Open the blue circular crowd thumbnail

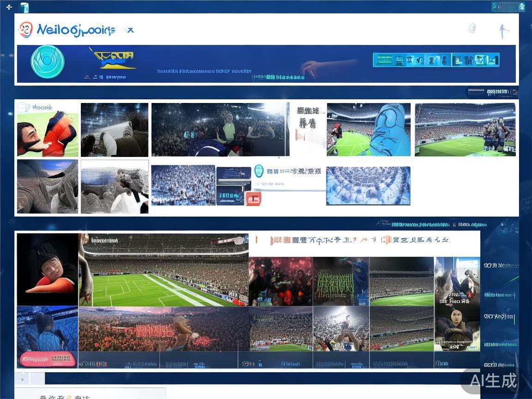point(368,186)
